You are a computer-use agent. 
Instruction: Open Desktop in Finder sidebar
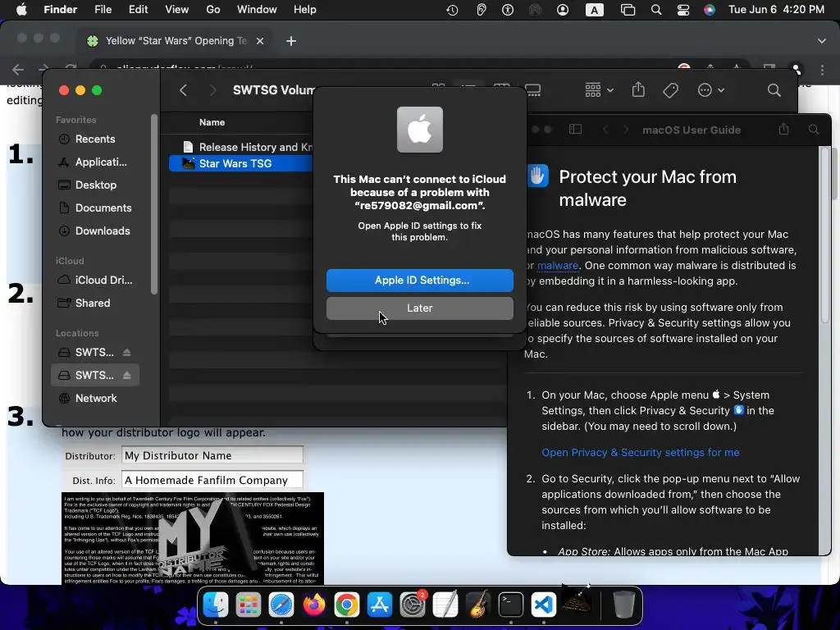(95, 185)
